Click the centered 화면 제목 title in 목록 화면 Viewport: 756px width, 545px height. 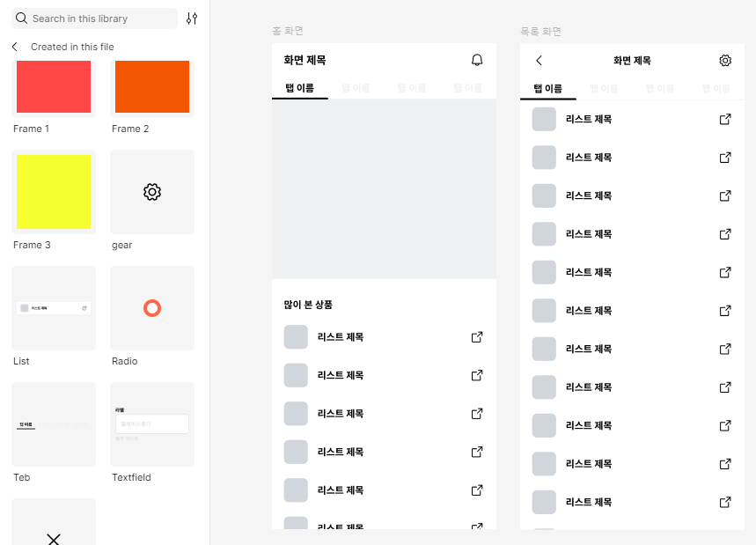tap(632, 61)
